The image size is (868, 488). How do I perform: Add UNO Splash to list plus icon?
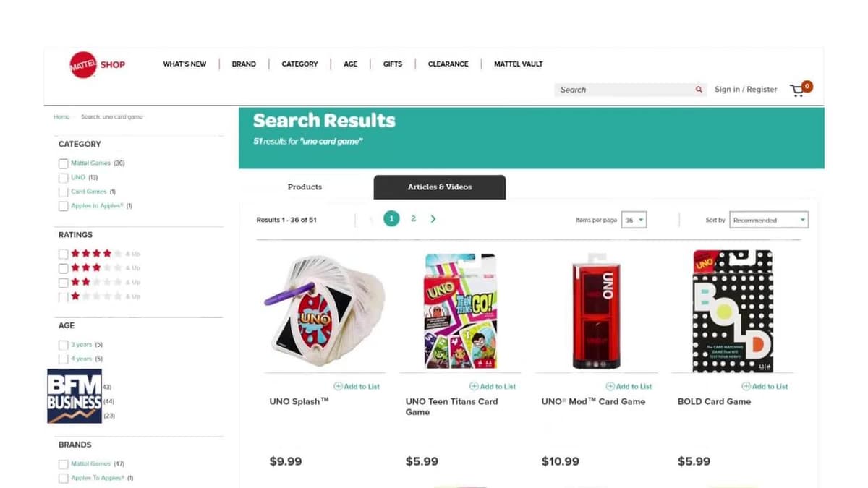point(338,386)
